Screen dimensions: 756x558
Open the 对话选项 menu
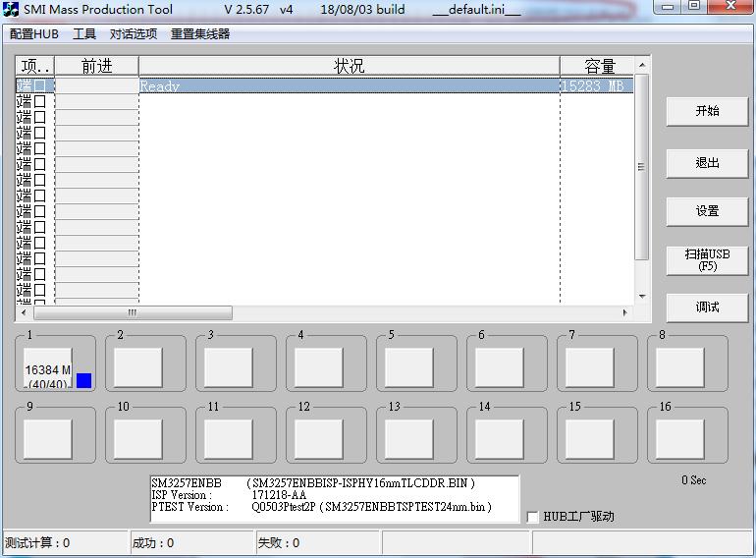pyautogui.click(x=134, y=34)
